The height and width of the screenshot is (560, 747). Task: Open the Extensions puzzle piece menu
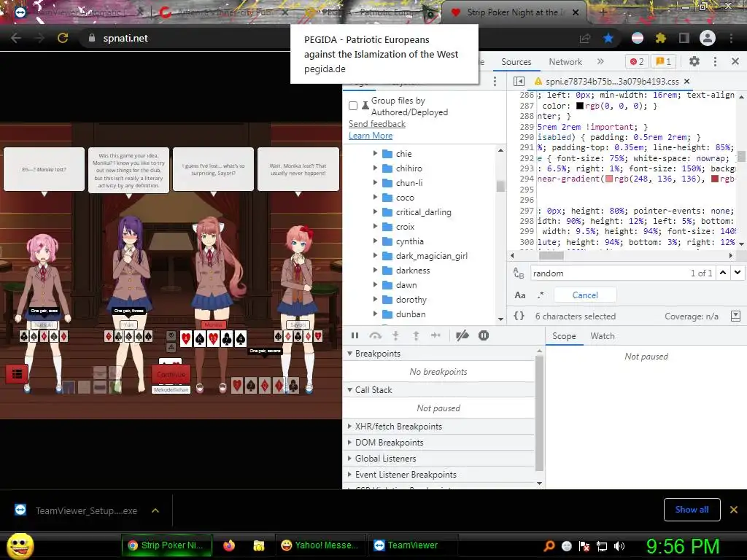point(660,38)
